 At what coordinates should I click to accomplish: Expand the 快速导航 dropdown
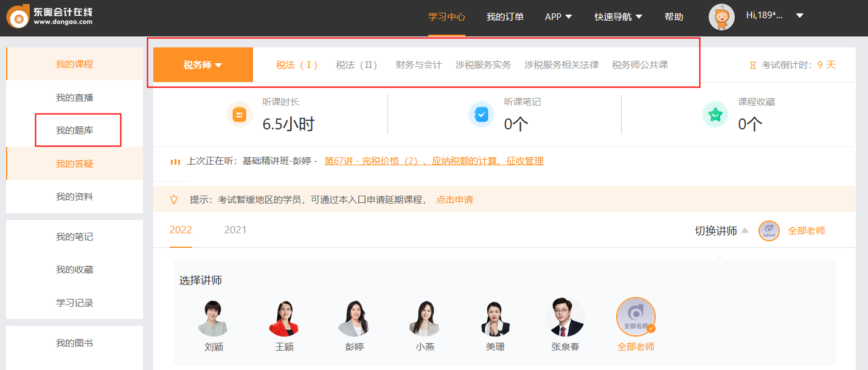(x=618, y=17)
